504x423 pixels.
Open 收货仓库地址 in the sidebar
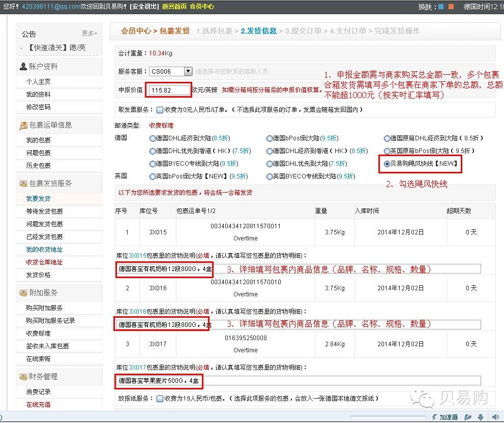[44, 262]
